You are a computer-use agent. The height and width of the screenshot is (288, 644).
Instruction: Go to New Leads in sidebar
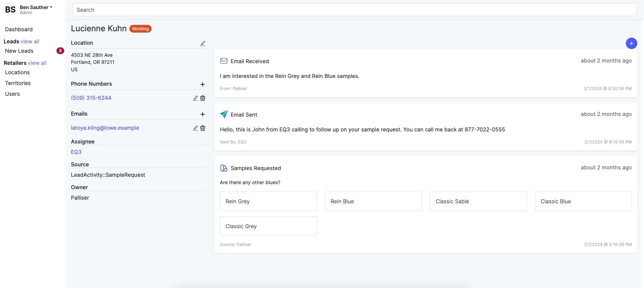19,51
